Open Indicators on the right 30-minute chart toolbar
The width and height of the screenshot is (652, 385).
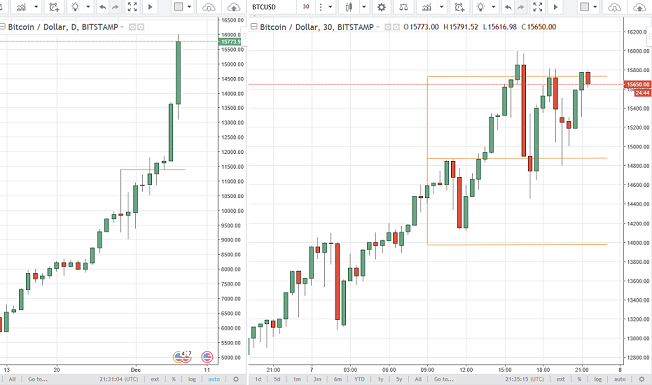click(x=427, y=7)
